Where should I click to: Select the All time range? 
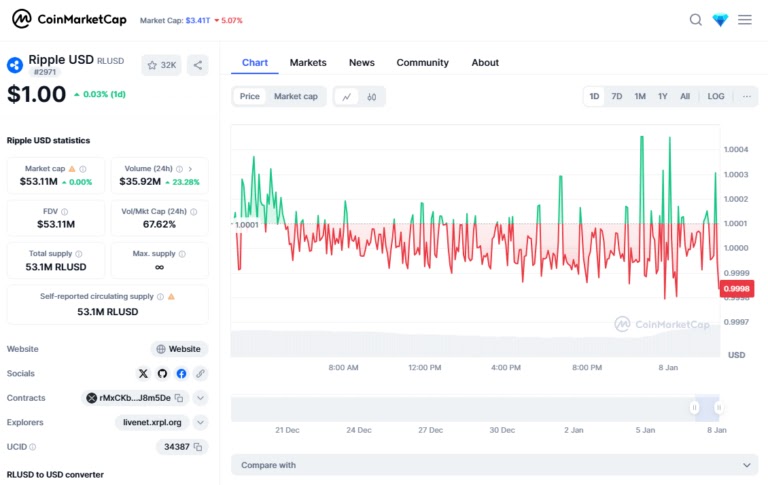pyautogui.click(x=685, y=97)
